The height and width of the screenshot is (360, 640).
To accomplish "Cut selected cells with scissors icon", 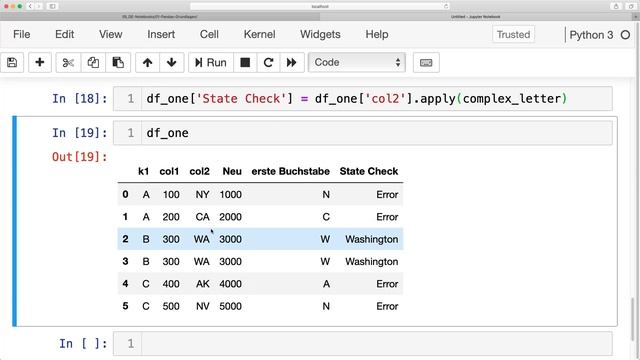I will pyautogui.click(x=68, y=62).
